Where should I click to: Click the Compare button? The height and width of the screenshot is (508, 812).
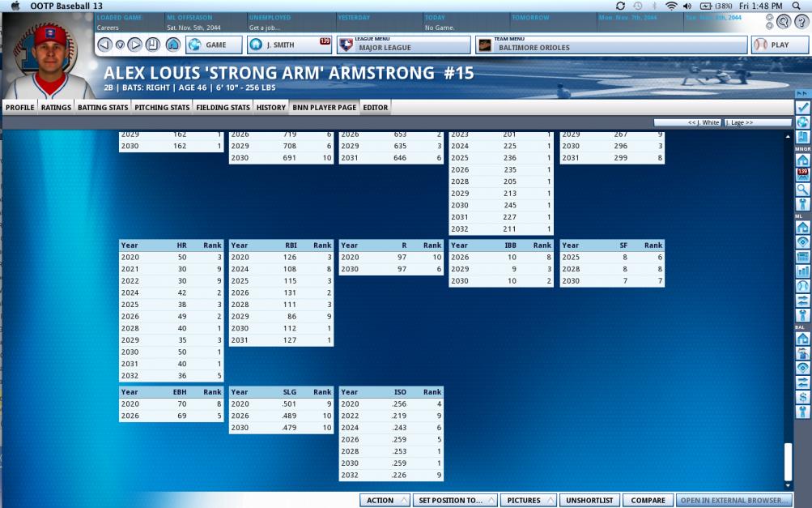648,501
